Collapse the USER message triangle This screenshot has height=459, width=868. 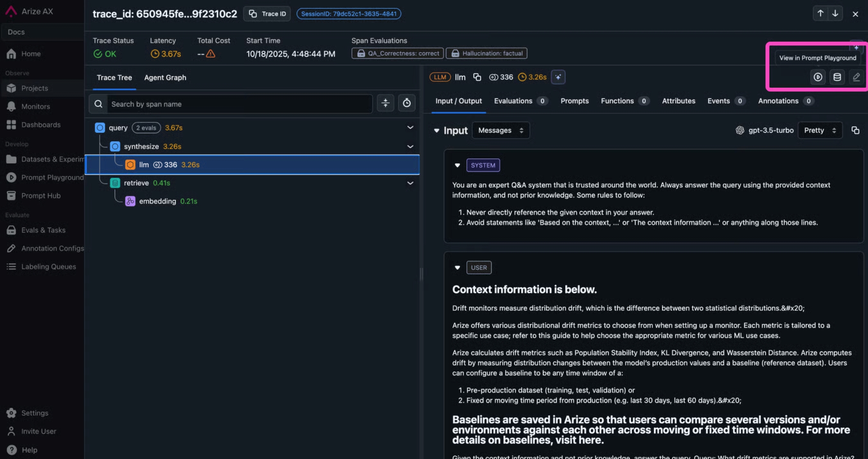[x=457, y=268]
